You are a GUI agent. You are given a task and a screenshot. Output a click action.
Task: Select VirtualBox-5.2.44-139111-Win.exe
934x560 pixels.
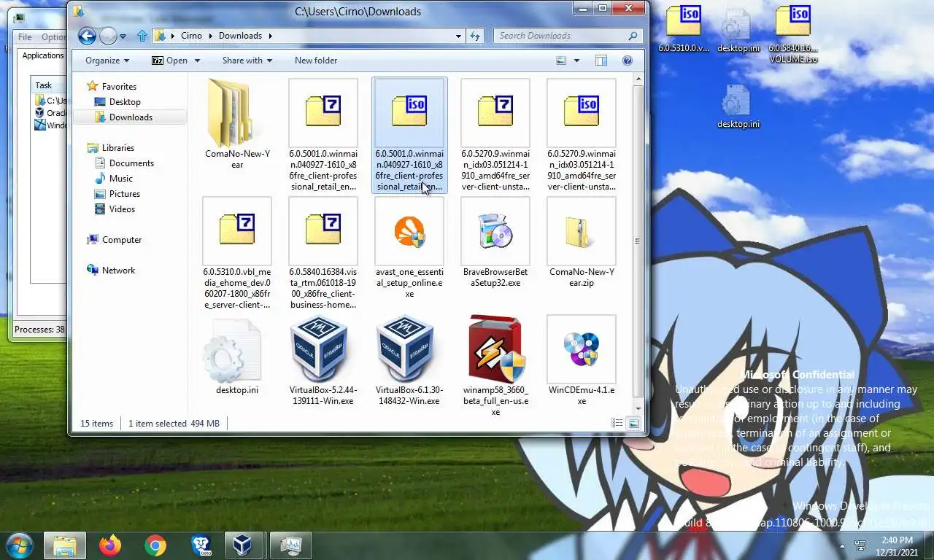point(323,361)
